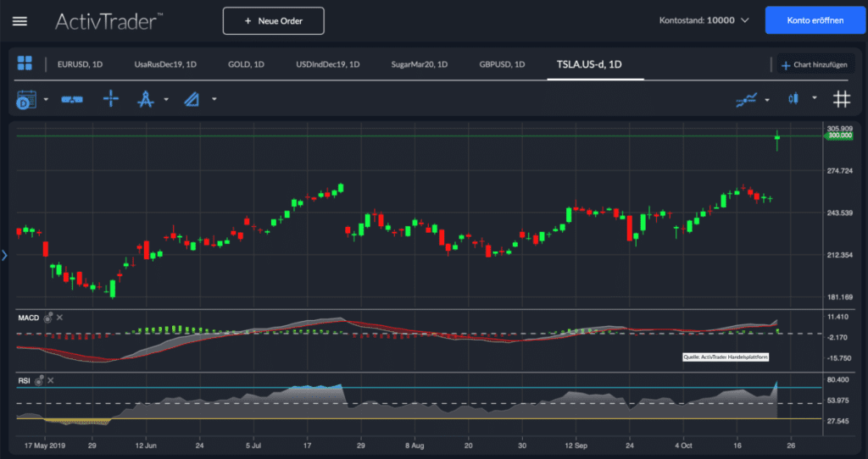
Task: Click the 5 Jul date label
Action: [253, 445]
